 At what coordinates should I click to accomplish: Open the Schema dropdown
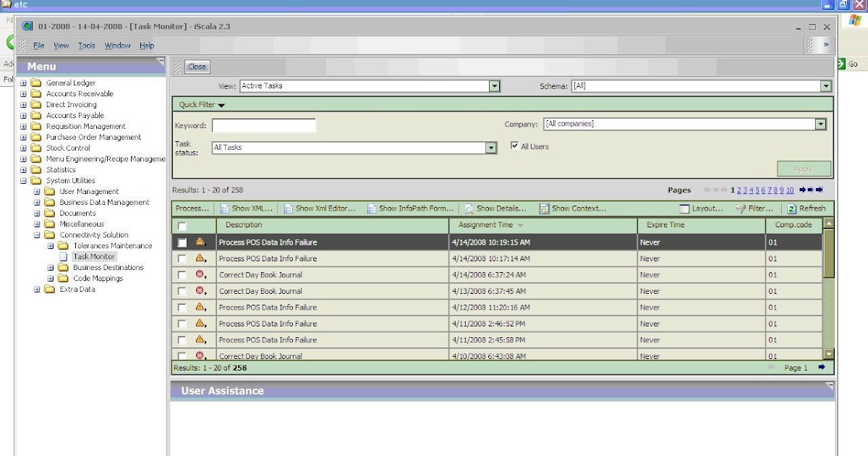coord(826,85)
